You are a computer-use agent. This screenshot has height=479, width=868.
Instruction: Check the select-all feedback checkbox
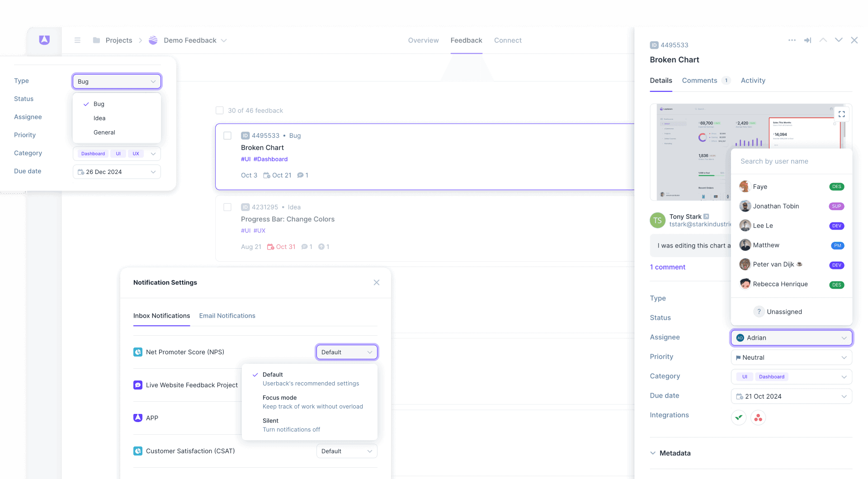(219, 110)
